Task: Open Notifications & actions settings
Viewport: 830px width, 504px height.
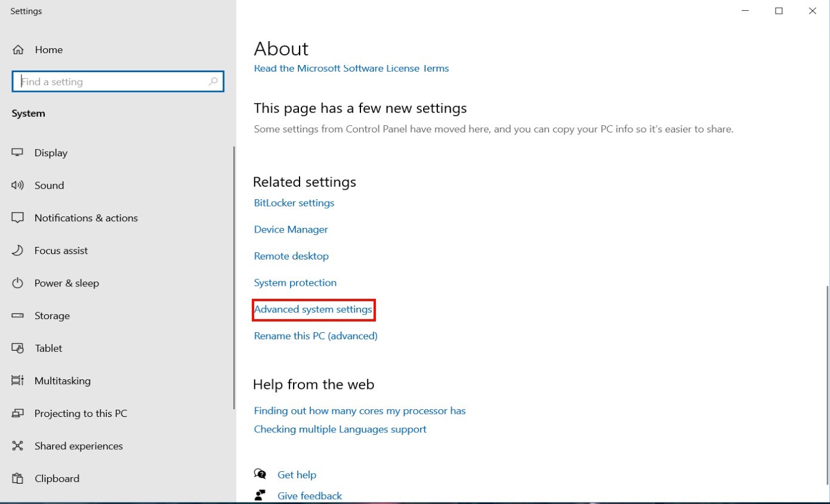Action: tap(86, 218)
